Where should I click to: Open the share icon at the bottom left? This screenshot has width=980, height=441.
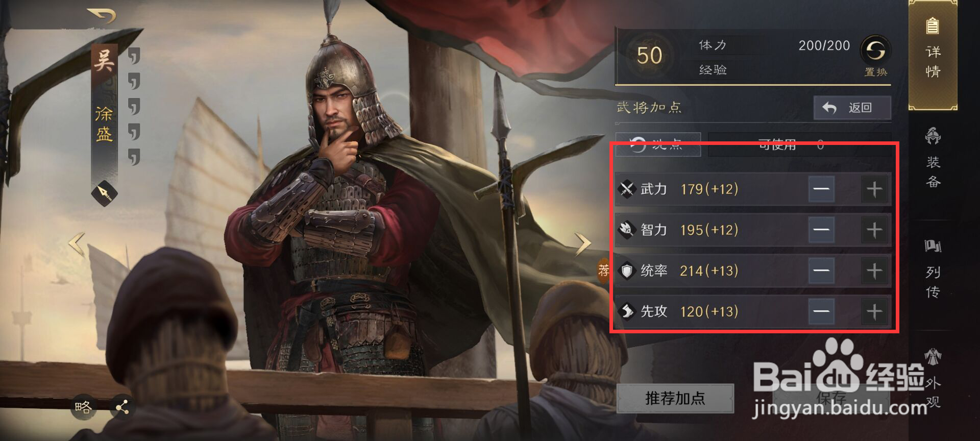coord(122,407)
